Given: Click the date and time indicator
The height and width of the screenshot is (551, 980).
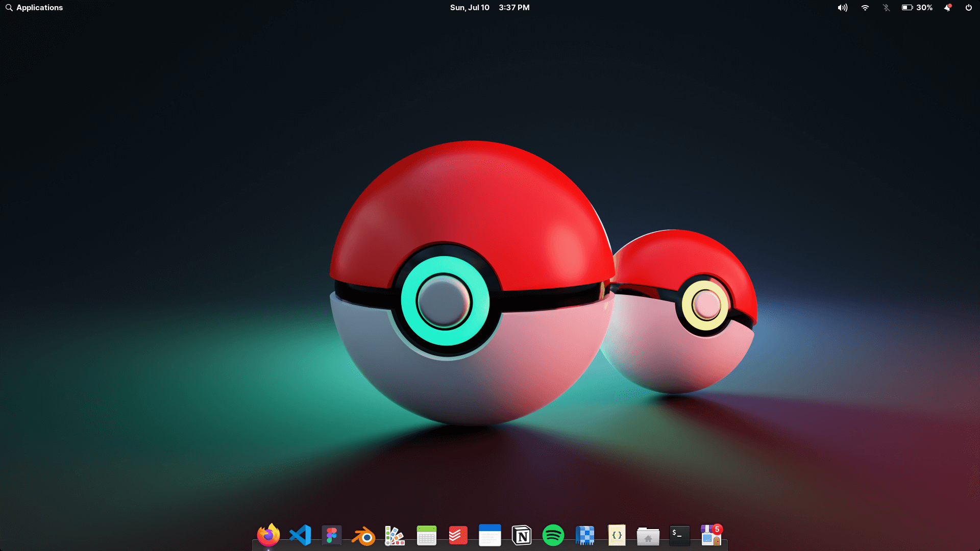Looking at the screenshot, I should tap(489, 8).
